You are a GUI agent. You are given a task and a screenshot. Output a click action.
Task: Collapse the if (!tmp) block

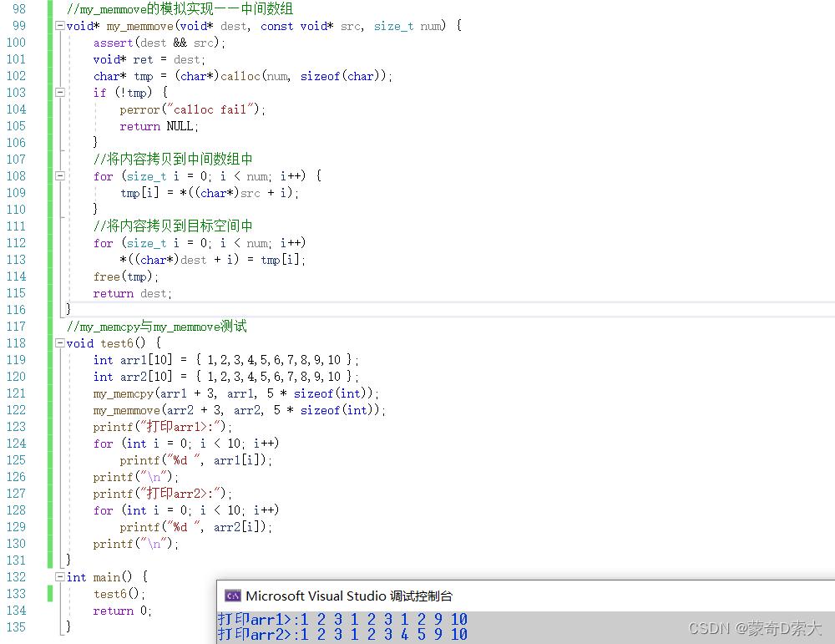60,92
